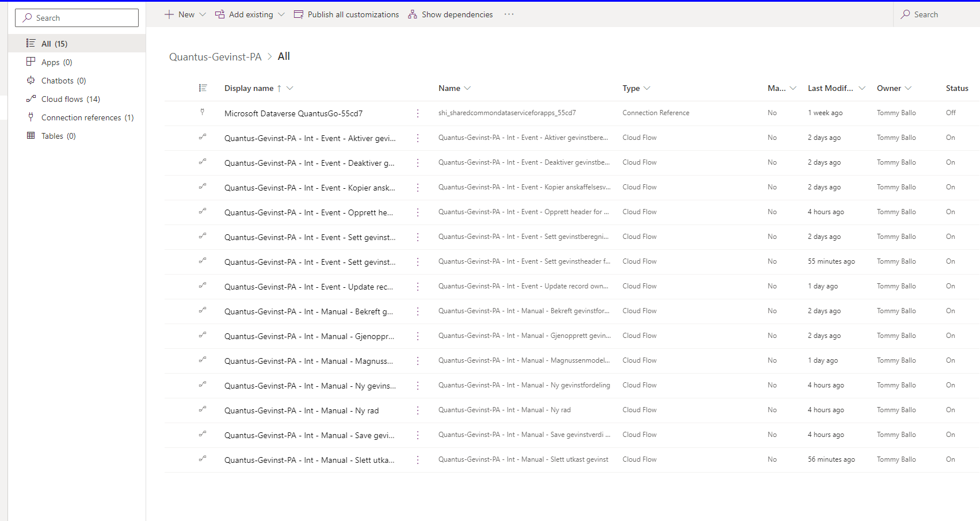Click the Show dependencies icon
Viewport: 980px width, 521px height.
click(412, 14)
